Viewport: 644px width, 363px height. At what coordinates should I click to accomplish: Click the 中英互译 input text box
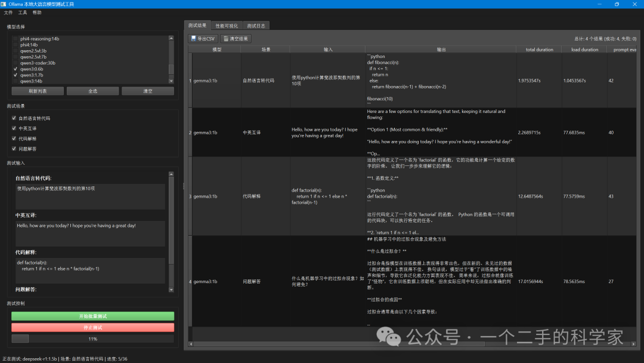pos(91,233)
